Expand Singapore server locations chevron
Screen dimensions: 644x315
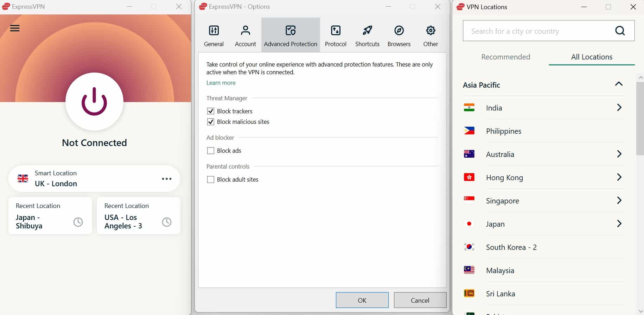click(619, 200)
